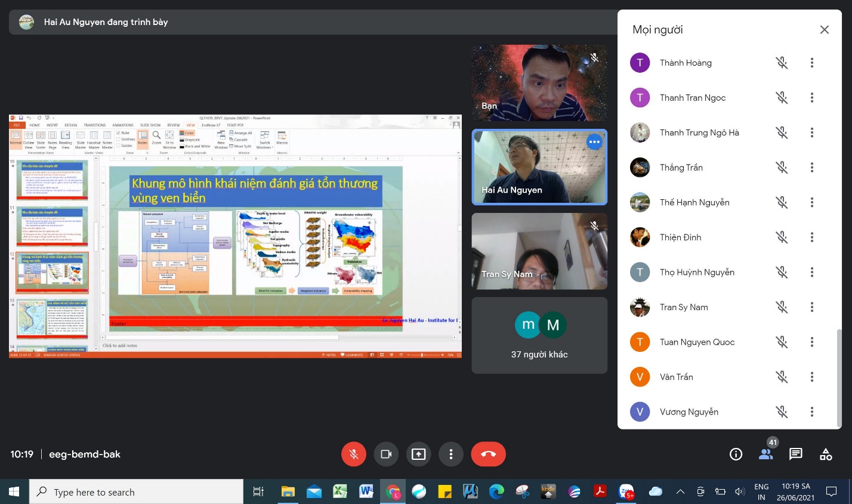Open more actions for Thanh Tran Ngoc
The height and width of the screenshot is (504, 852).
pos(811,98)
